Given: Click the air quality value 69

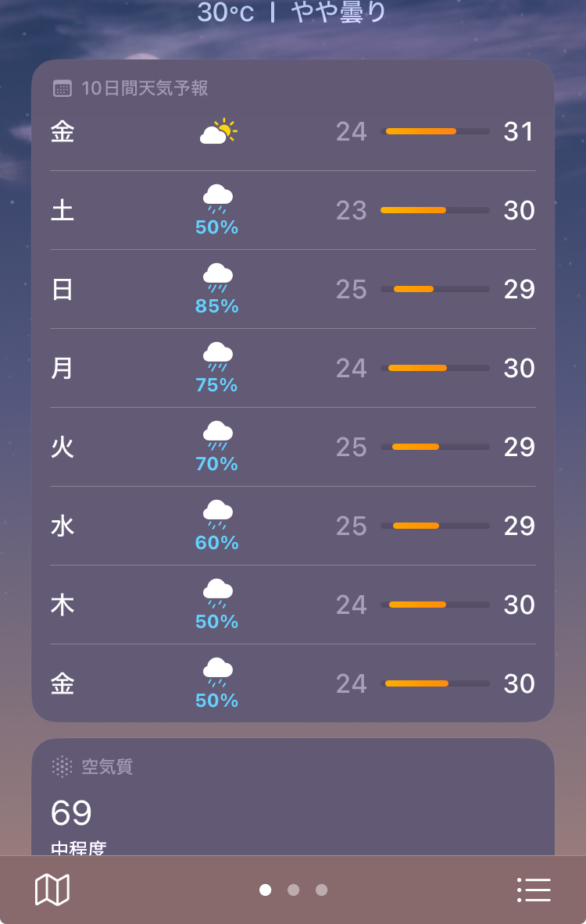Looking at the screenshot, I should pyautogui.click(x=71, y=813).
